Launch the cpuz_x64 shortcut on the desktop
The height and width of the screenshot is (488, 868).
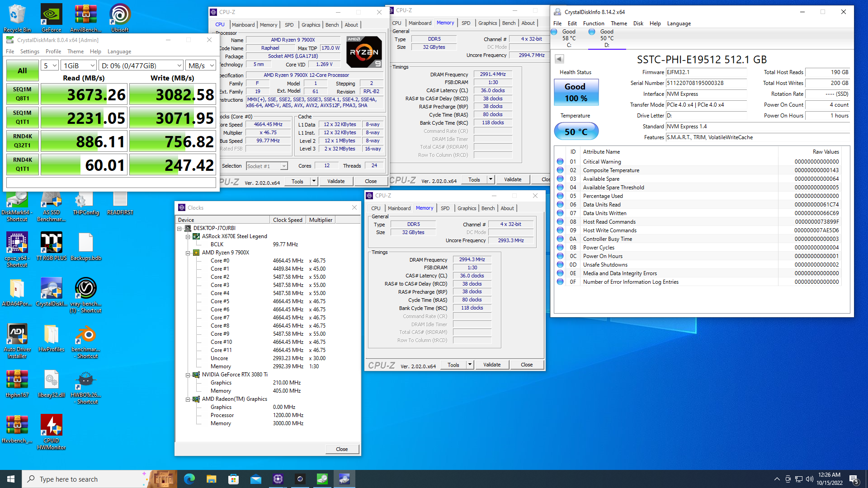17,249
